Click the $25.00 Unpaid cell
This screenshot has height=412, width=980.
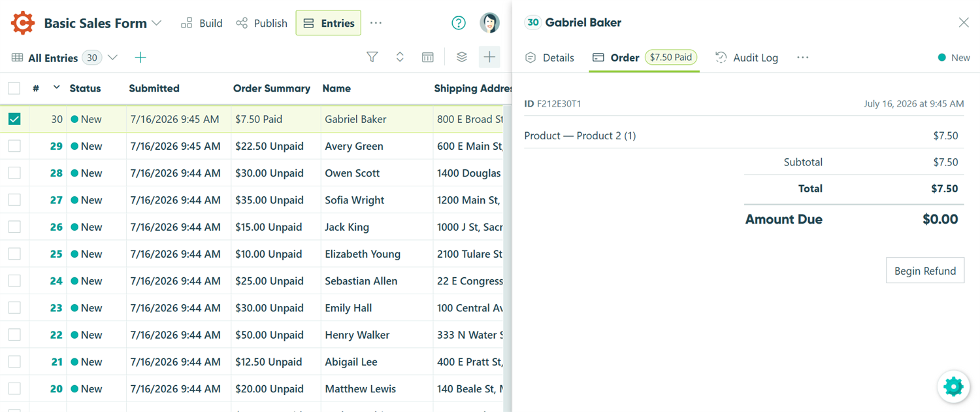(x=276, y=281)
